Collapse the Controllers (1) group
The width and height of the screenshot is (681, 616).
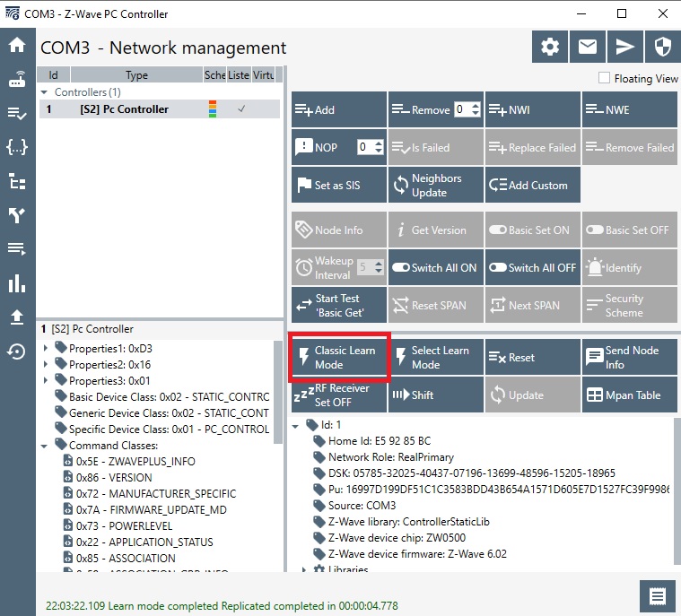coord(44,92)
